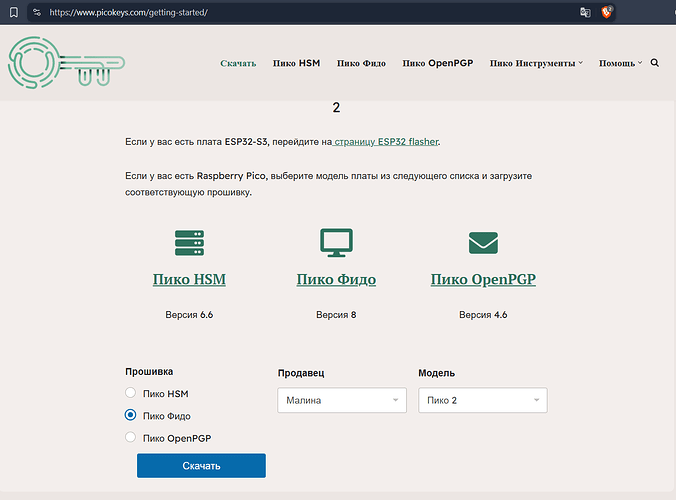Image resolution: width=676 pixels, height=500 pixels.
Task: Click the blue Скачать download button
Action: (x=201, y=466)
